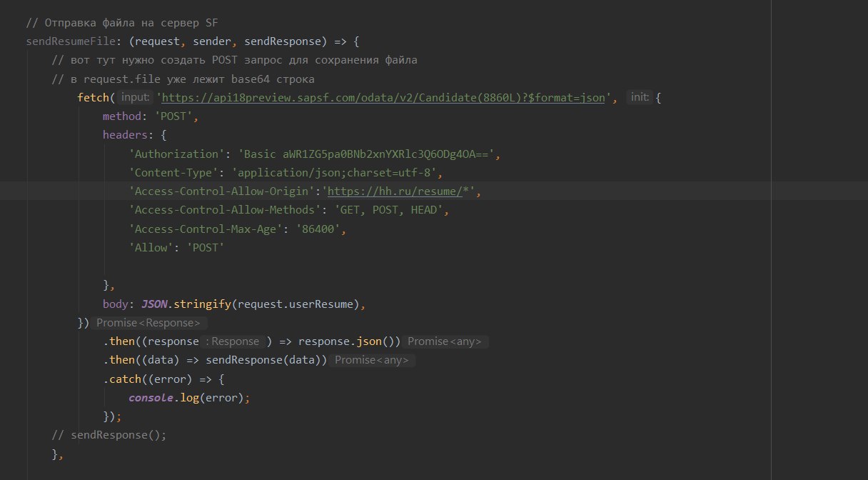This screenshot has height=480, width=868.
Task: Click the 'input:' parameter hint in fetch
Action: 134,98
